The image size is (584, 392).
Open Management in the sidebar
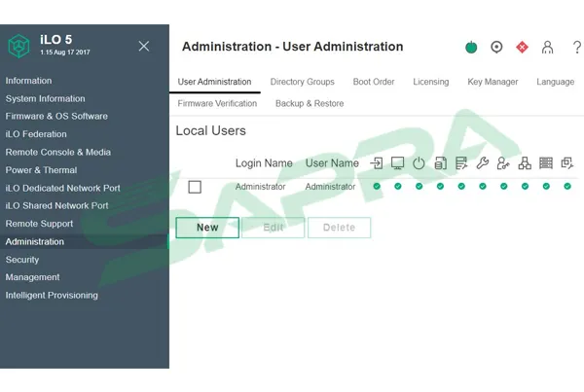pos(32,277)
